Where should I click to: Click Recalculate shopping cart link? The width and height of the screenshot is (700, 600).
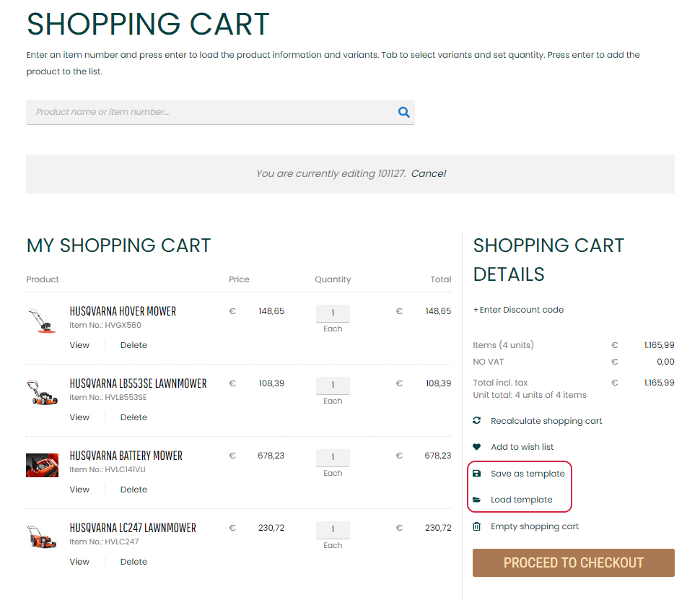pyautogui.click(x=546, y=421)
